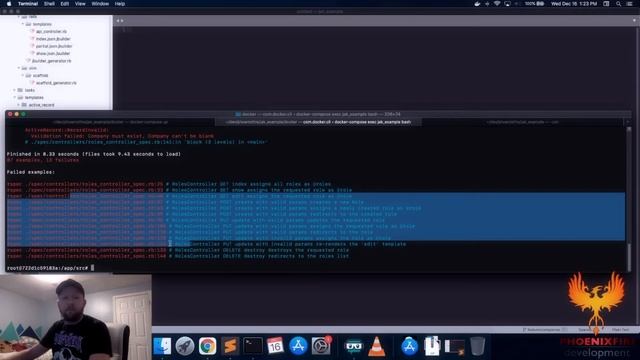Open partial.json.jbuilder in sidebar
The height and width of the screenshot is (360, 640).
pos(54,46)
